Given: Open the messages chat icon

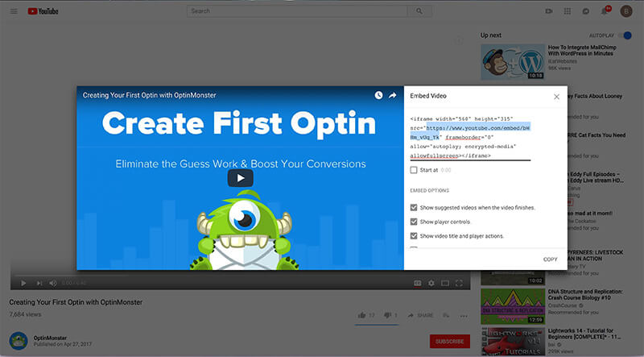Looking at the screenshot, I should pyautogui.click(x=586, y=11).
